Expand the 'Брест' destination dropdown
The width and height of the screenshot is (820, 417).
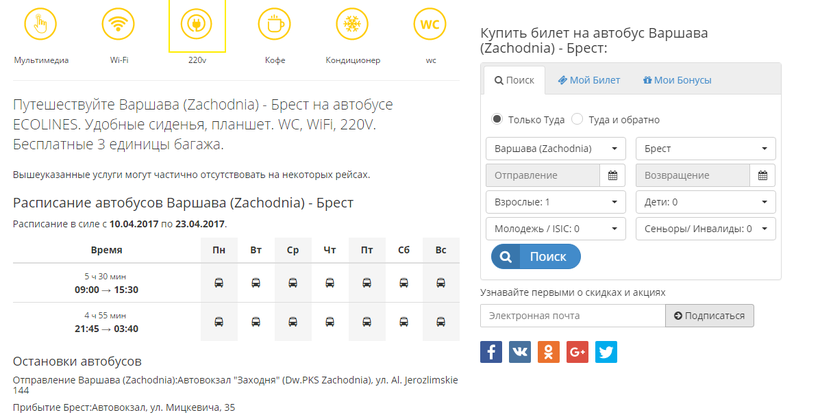(705, 148)
